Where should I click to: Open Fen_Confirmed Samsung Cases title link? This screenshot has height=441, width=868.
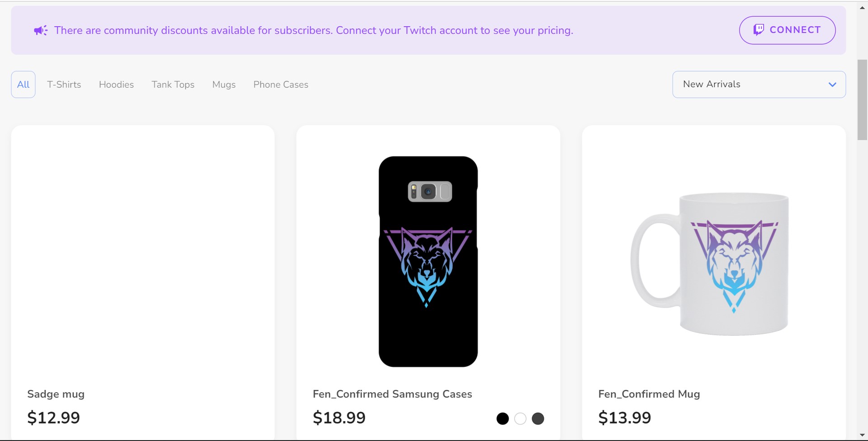pyautogui.click(x=392, y=394)
